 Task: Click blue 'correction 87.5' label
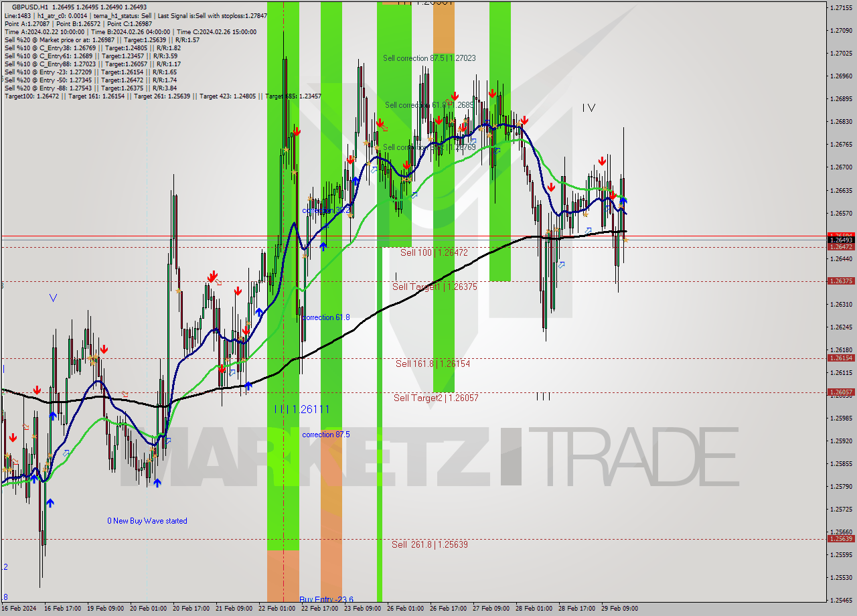coord(325,435)
